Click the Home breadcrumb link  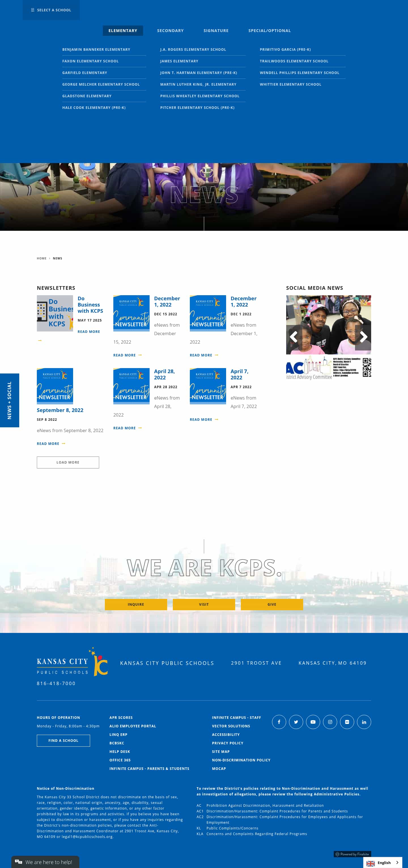(41, 258)
